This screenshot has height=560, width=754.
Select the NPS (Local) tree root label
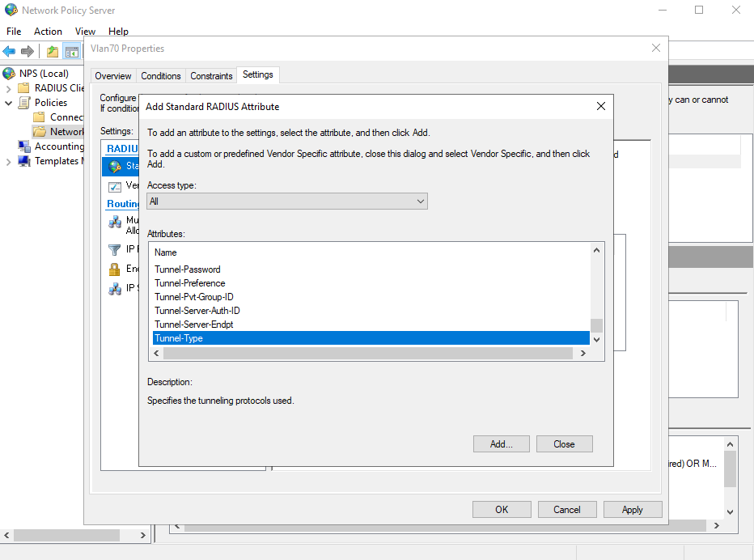(44, 74)
